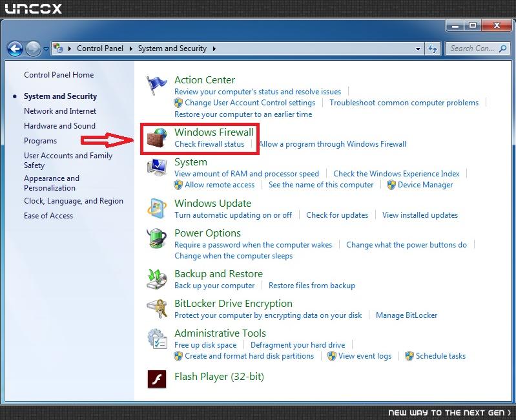516x420 pixels.
Task: Open Hardware and Sound category
Action: (x=59, y=126)
